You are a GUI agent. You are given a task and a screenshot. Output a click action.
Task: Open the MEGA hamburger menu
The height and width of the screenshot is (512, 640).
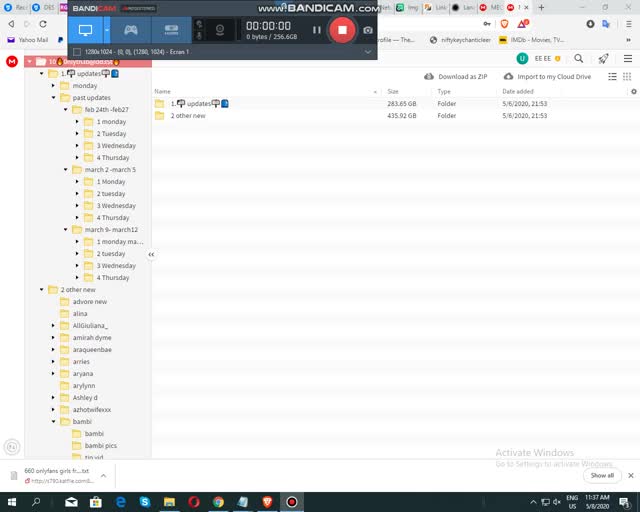coord(628,59)
